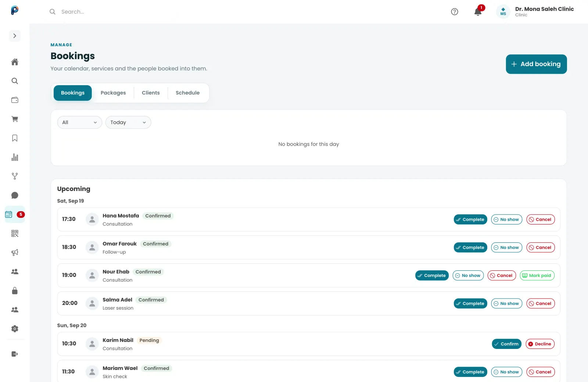Image resolution: width=588 pixels, height=382 pixels.
Task: Click the Planable logo at top left
Action: point(15,10)
